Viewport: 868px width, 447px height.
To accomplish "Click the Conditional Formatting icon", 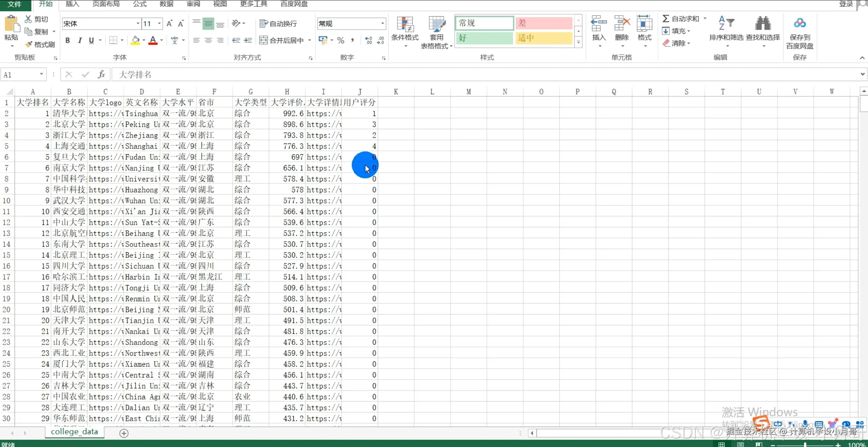I will click(x=405, y=24).
